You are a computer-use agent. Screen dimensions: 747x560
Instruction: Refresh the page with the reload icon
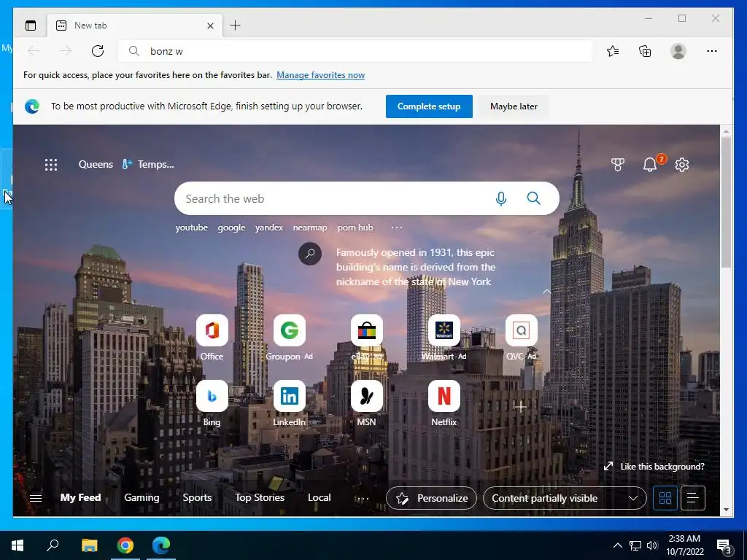(x=98, y=51)
